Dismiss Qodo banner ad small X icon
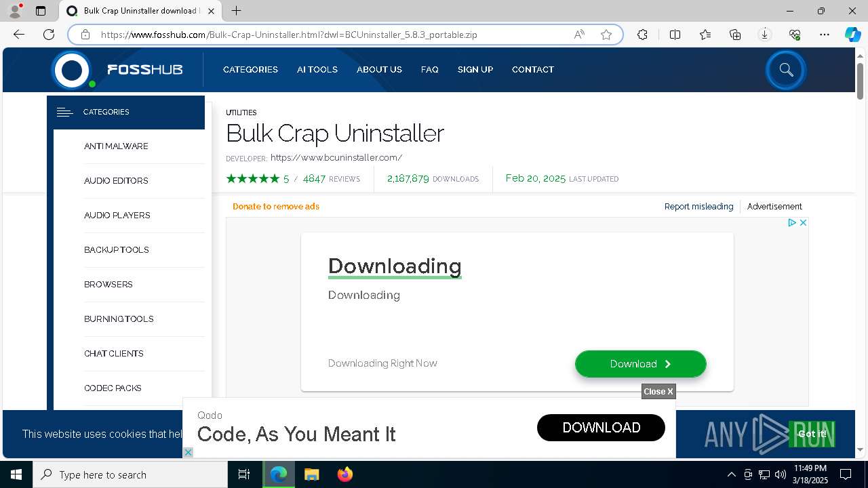 pyautogui.click(x=188, y=452)
